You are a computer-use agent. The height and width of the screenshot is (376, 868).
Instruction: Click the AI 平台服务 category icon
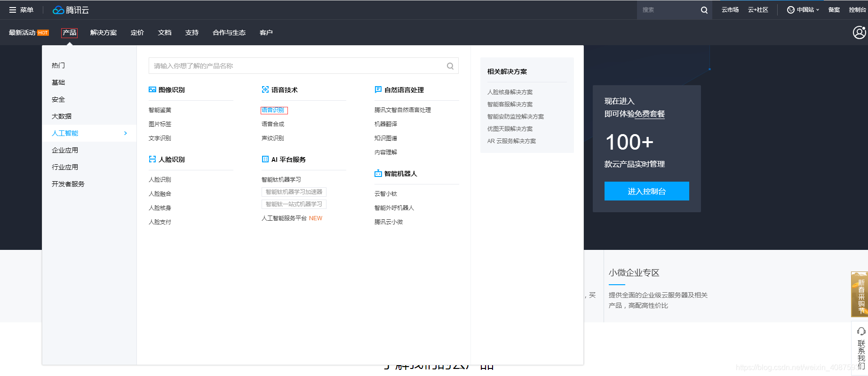[x=265, y=159]
